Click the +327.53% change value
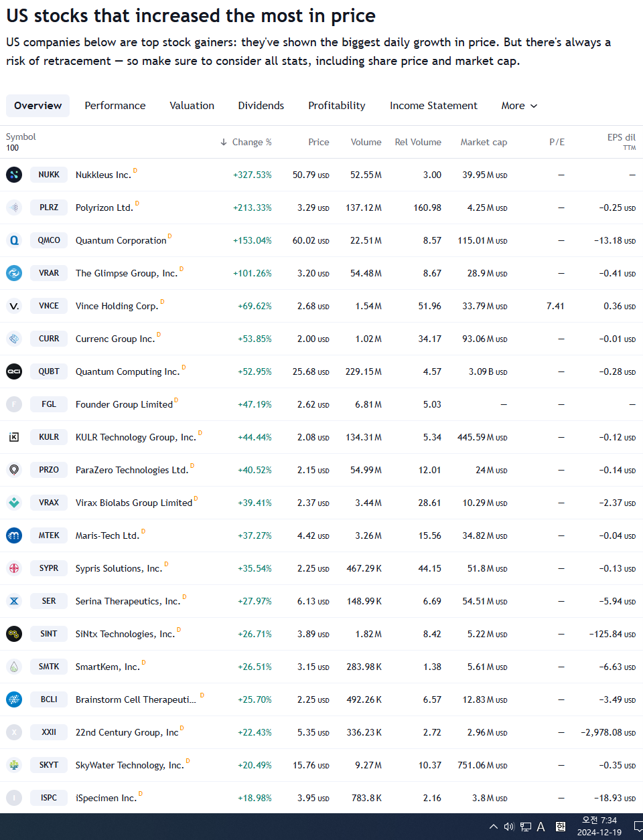The height and width of the screenshot is (840, 643). (x=253, y=175)
